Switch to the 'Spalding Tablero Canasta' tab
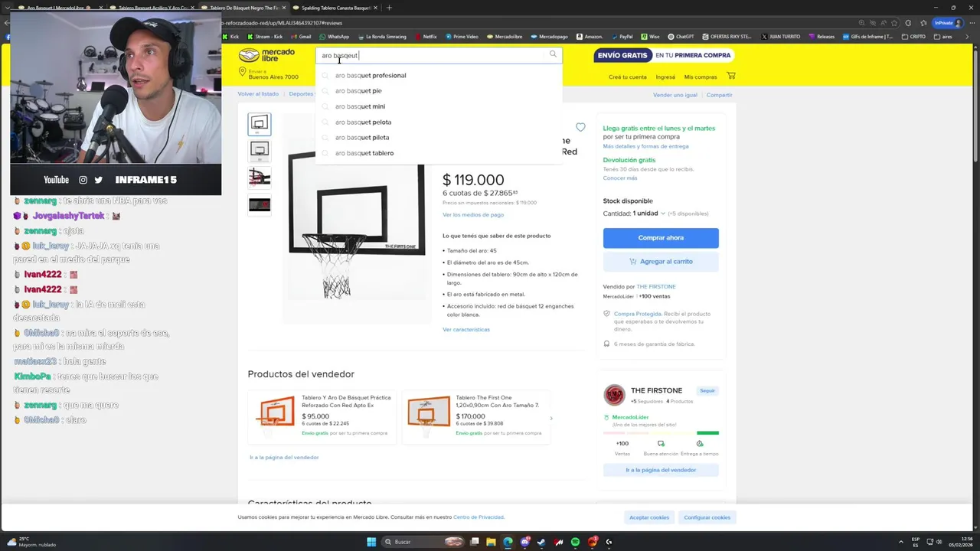The height and width of the screenshot is (551, 980). pyautogui.click(x=335, y=8)
